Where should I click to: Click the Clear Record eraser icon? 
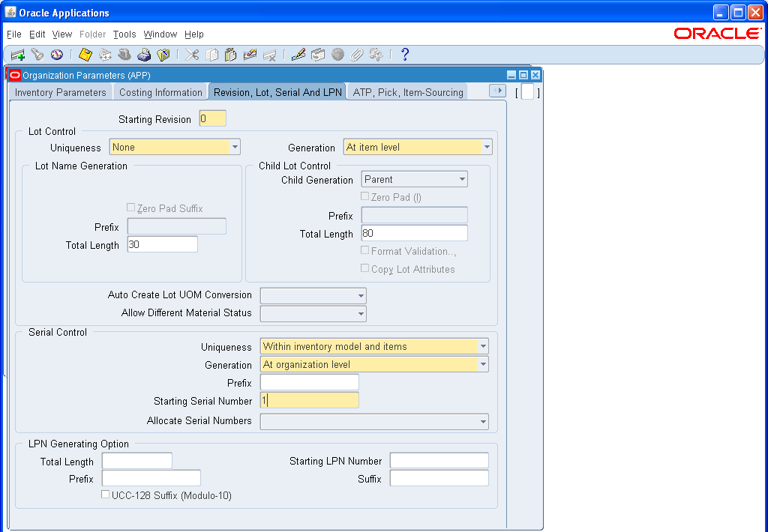click(250, 55)
